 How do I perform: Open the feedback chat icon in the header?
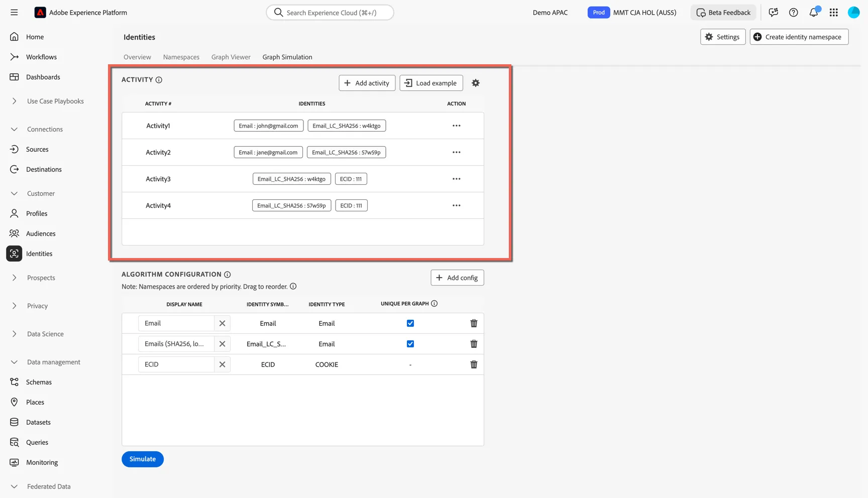[773, 13]
